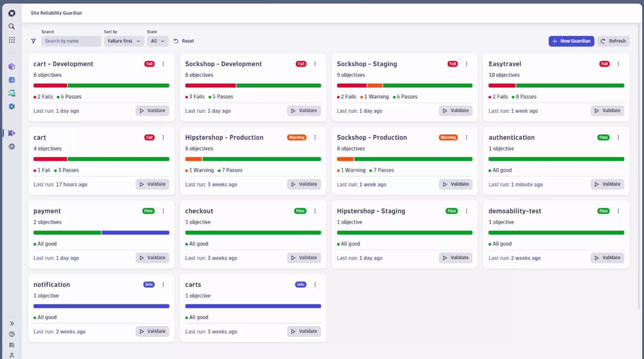Open three-dot menu on Sockshop - Staging

point(467,64)
